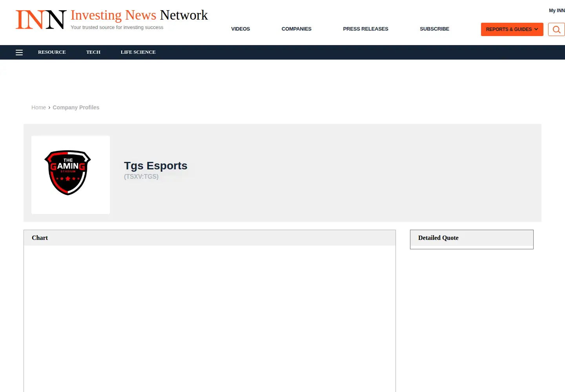Open the Videos menu item
This screenshot has width=565, height=392.
[241, 29]
